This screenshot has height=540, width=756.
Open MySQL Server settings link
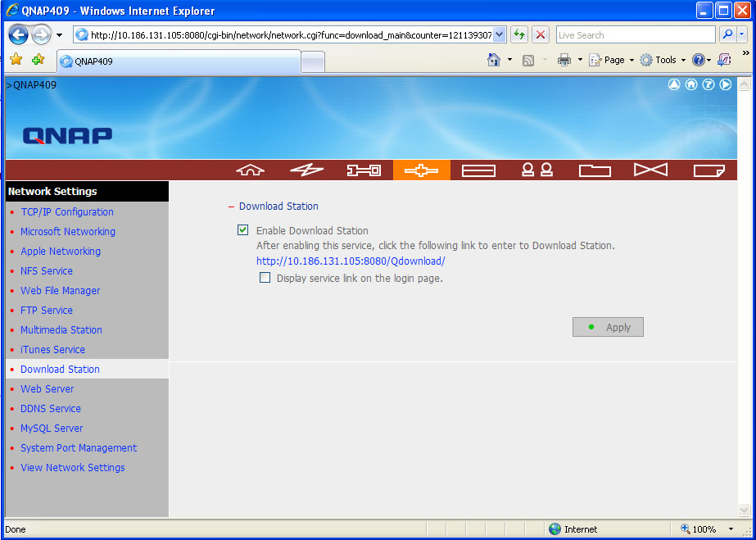coord(52,428)
